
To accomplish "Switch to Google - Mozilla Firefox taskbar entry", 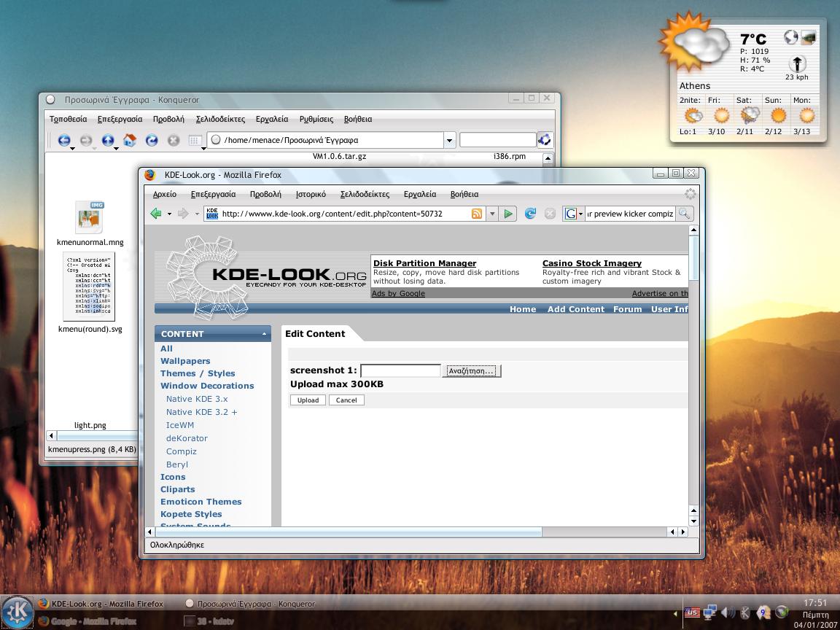I will click(x=87, y=621).
